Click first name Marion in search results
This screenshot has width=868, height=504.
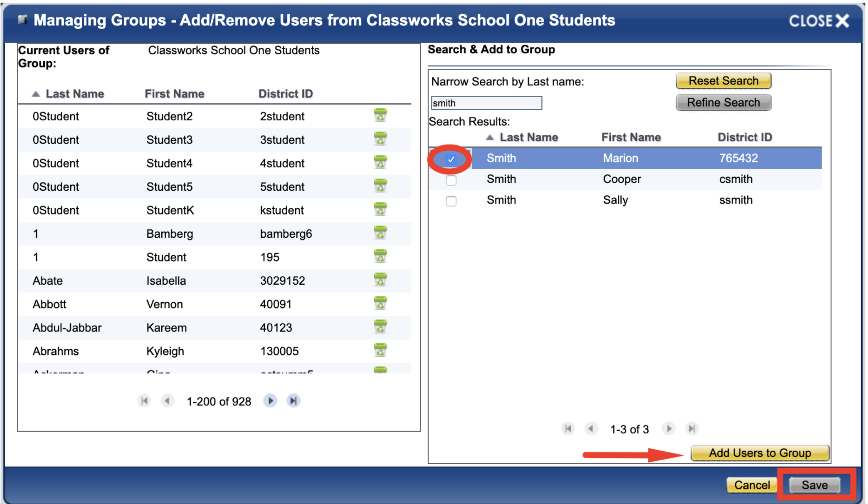point(620,158)
